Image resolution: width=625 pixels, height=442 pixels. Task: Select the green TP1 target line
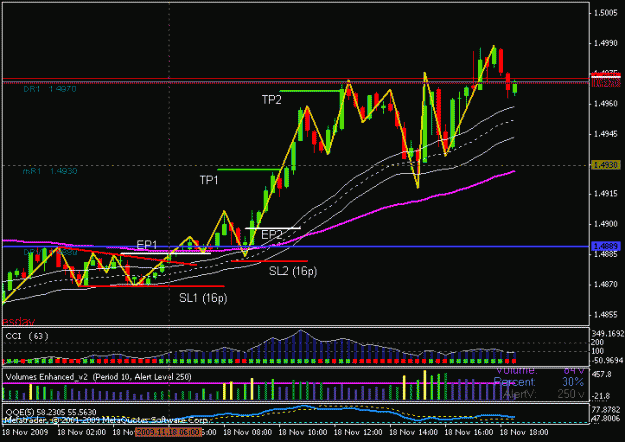(x=249, y=170)
